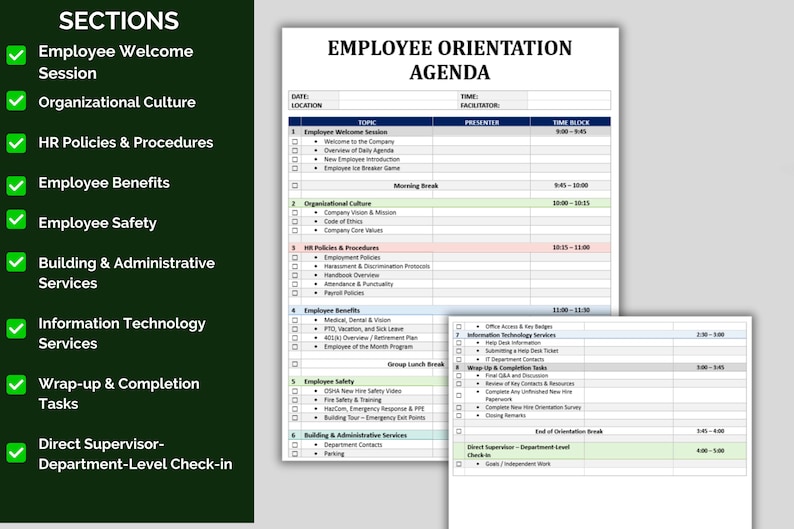The width and height of the screenshot is (794, 529).
Task: Tick the checkbox for Employee Ice Breaker Game
Action: (x=295, y=168)
